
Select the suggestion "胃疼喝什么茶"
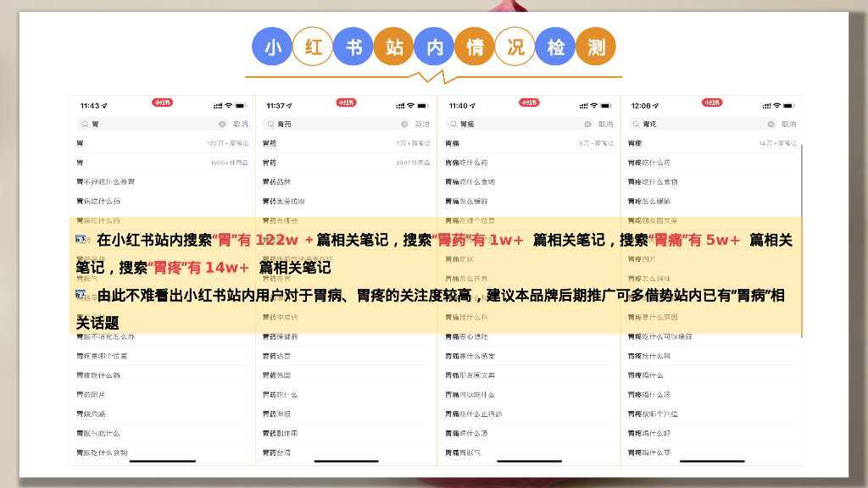coord(648,452)
